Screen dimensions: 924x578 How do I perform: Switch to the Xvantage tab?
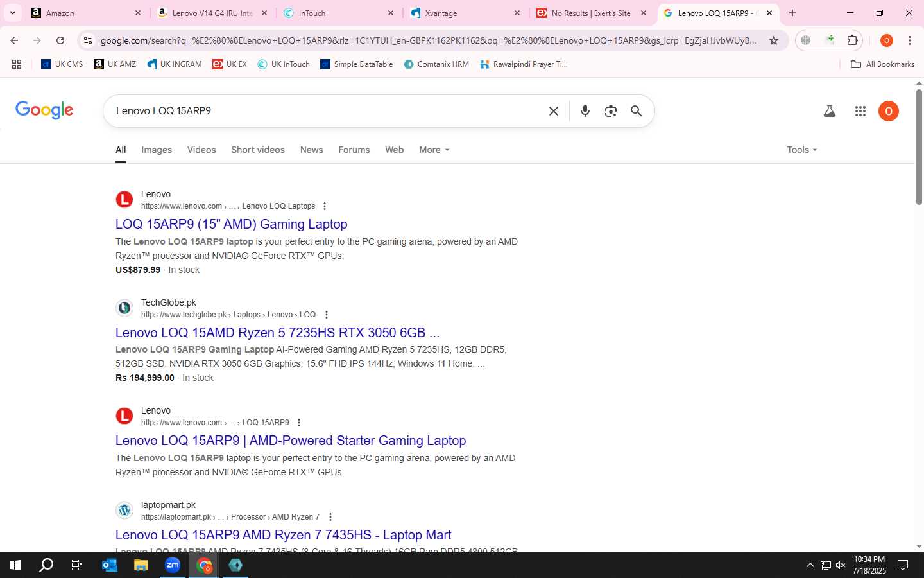coord(465,13)
